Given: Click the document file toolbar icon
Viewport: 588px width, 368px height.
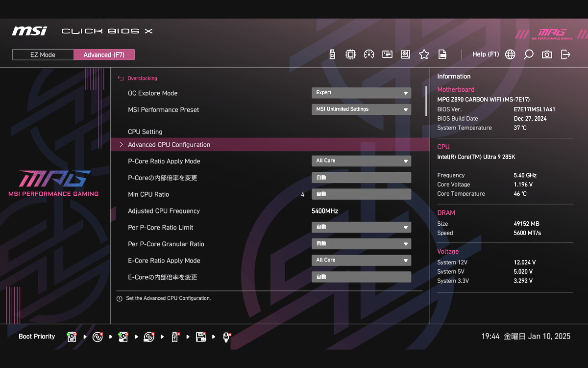Looking at the screenshot, I should pos(442,54).
